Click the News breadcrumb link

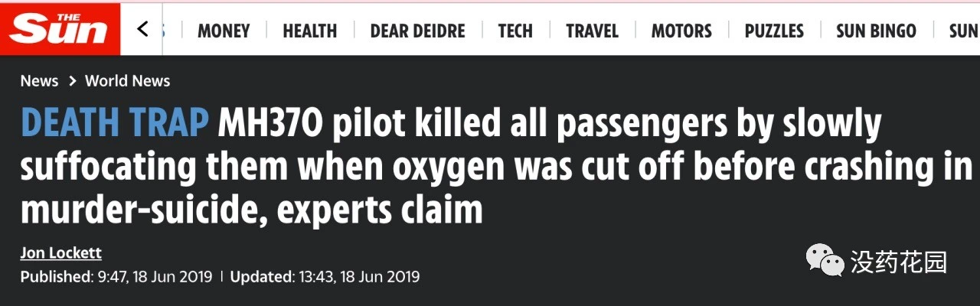[x=39, y=81]
